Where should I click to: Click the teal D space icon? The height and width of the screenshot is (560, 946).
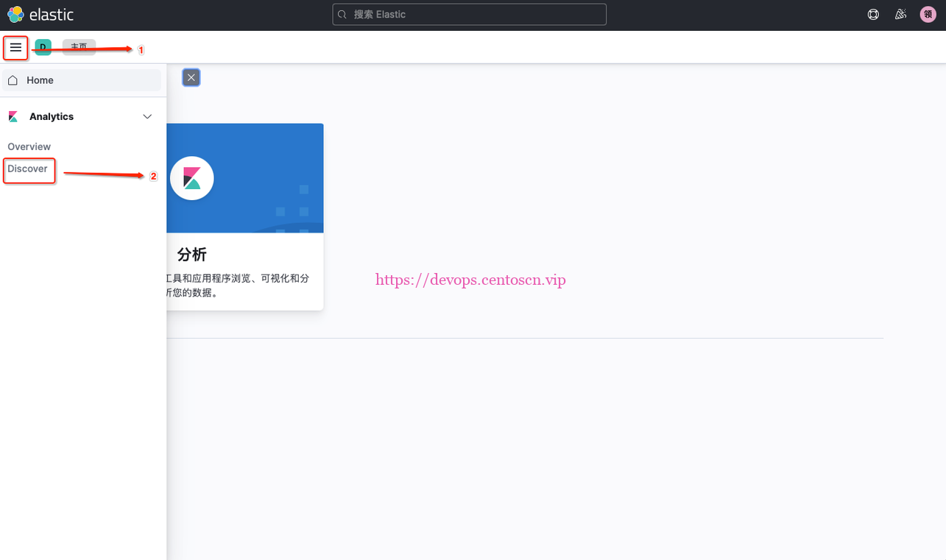(43, 46)
